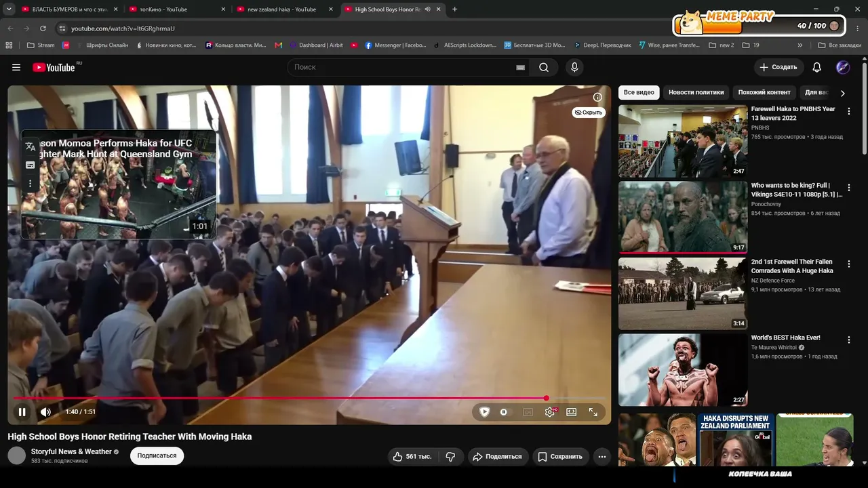Viewport: 868px width, 488px height.
Task: Open the Gmail bookmark icon
Action: pyautogui.click(x=278, y=45)
